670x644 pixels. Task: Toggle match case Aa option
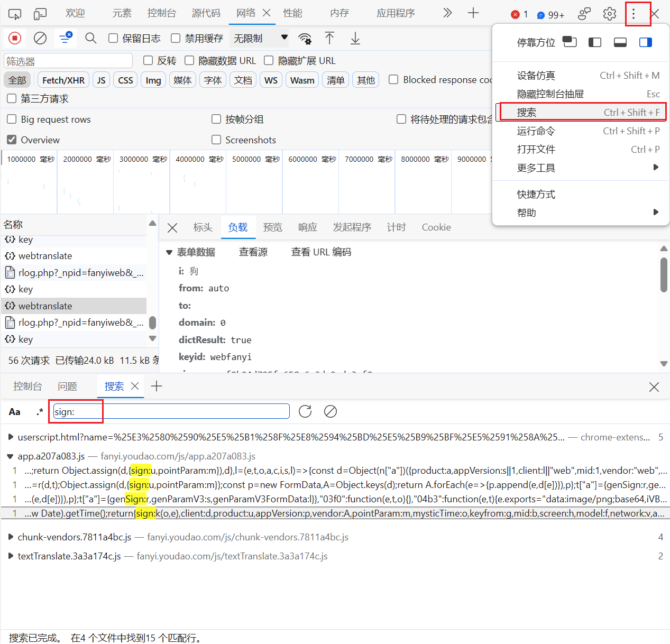(15, 412)
